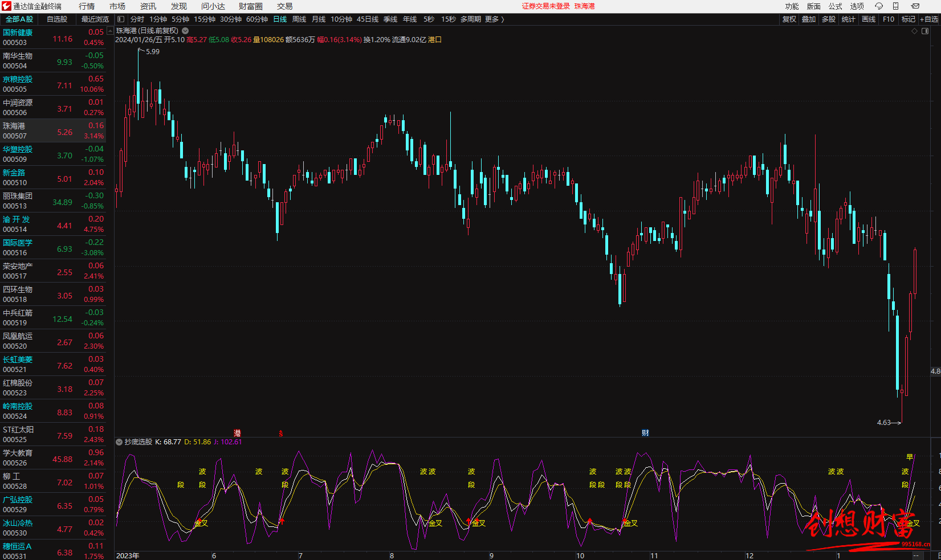The height and width of the screenshot is (560, 941).
Task: Select the 60分钟 period
Action: [257, 19]
